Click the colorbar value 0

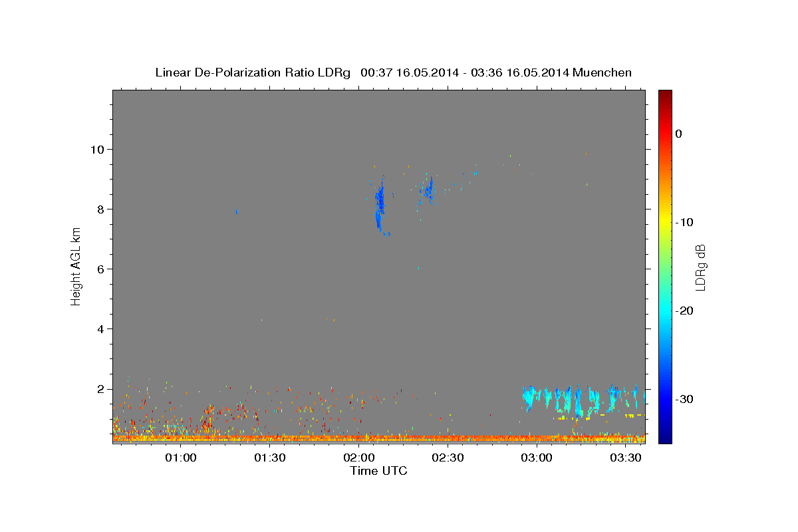click(x=679, y=134)
